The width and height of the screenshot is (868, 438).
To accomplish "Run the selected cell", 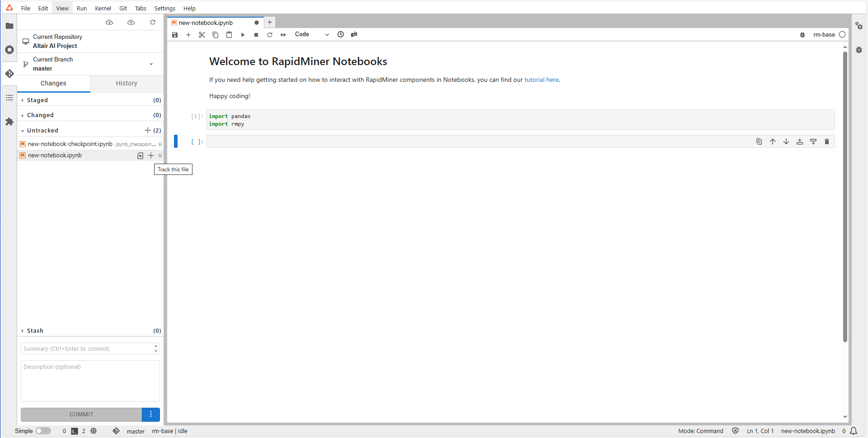I will 243,35.
